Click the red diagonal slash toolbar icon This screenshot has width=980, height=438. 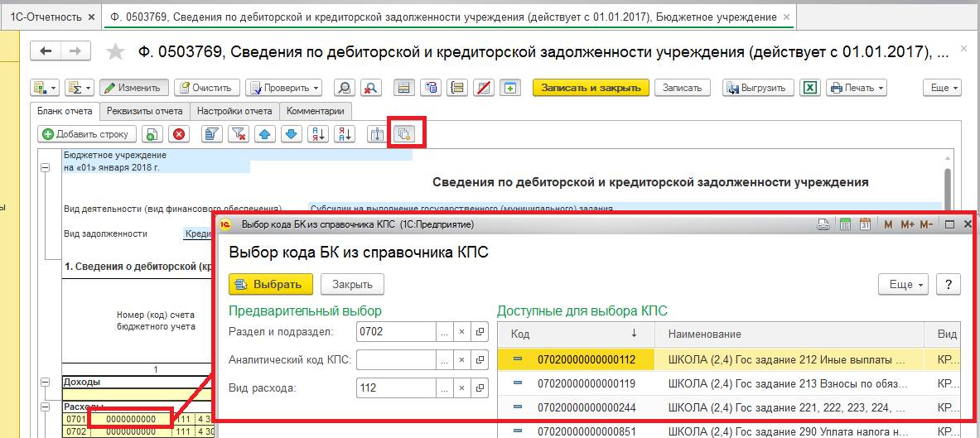(x=484, y=88)
